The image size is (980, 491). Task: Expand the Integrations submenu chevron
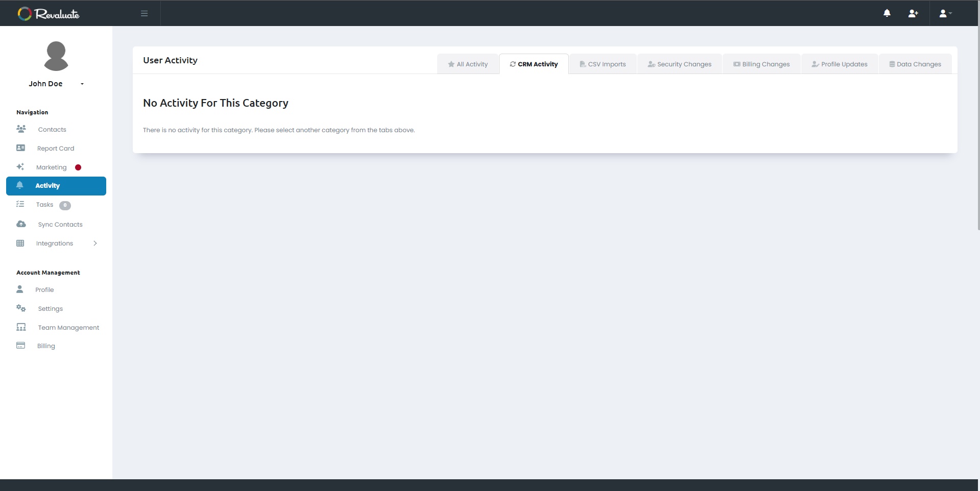pyautogui.click(x=95, y=243)
